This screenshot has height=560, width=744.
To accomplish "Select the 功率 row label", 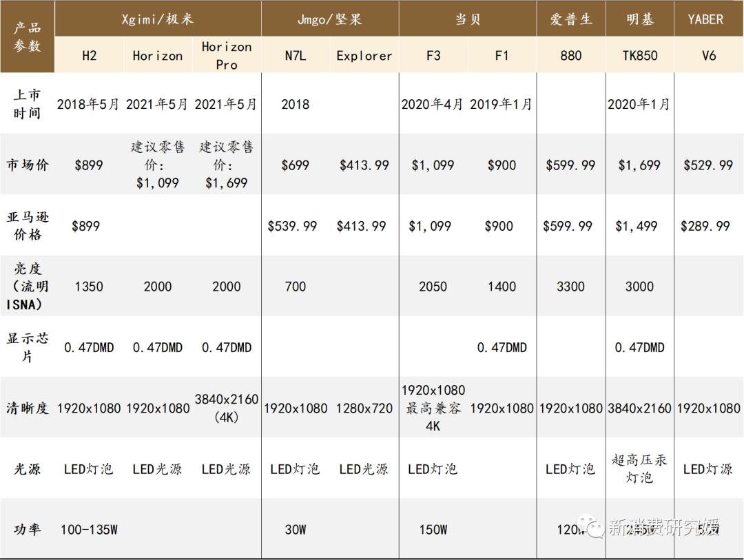I will click(27, 529).
